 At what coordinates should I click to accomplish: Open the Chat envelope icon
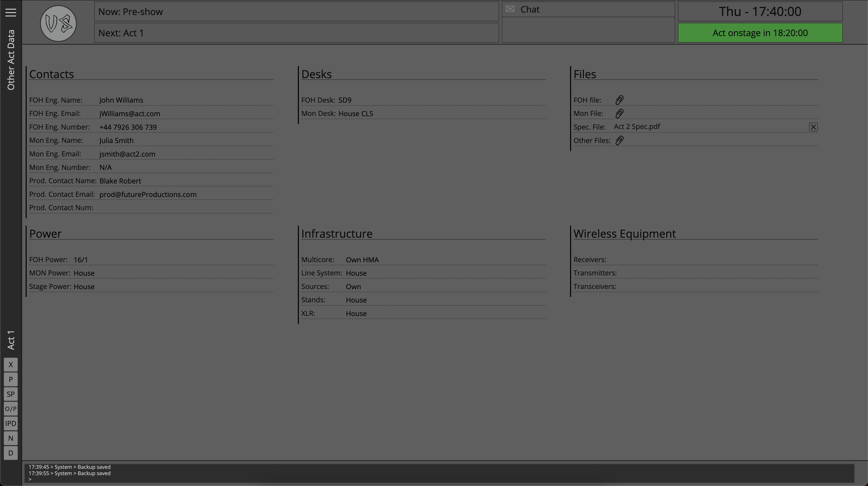(x=510, y=9)
